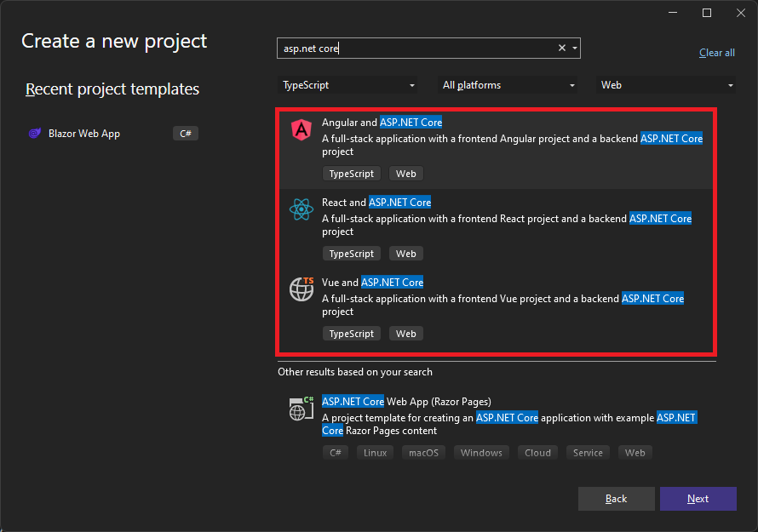Click the Angular logo icon
The height and width of the screenshot is (532, 758).
click(x=301, y=129)
